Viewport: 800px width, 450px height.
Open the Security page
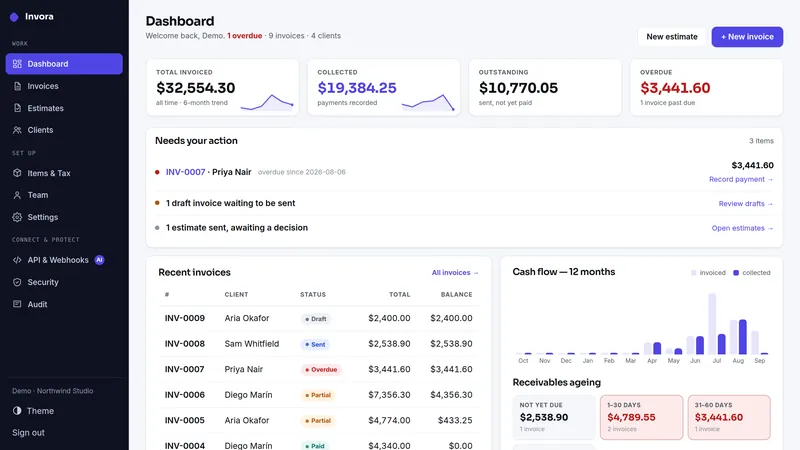point(64,282)
